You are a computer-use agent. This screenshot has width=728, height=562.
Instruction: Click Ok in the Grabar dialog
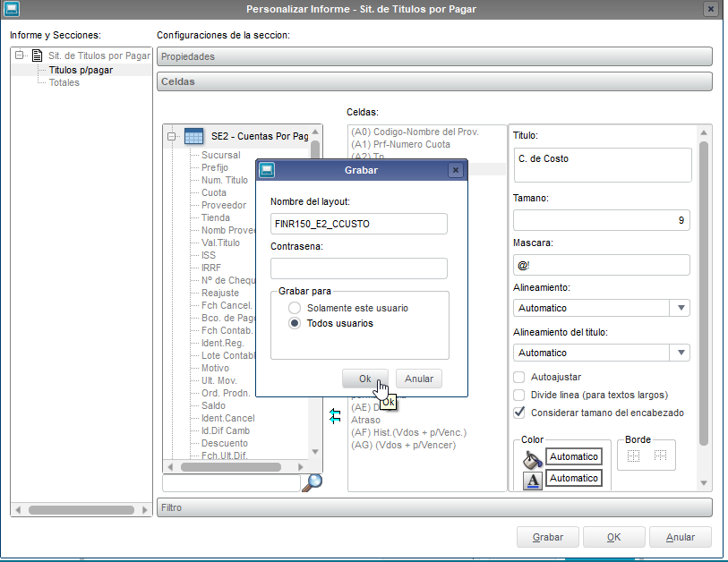[365, 379]
